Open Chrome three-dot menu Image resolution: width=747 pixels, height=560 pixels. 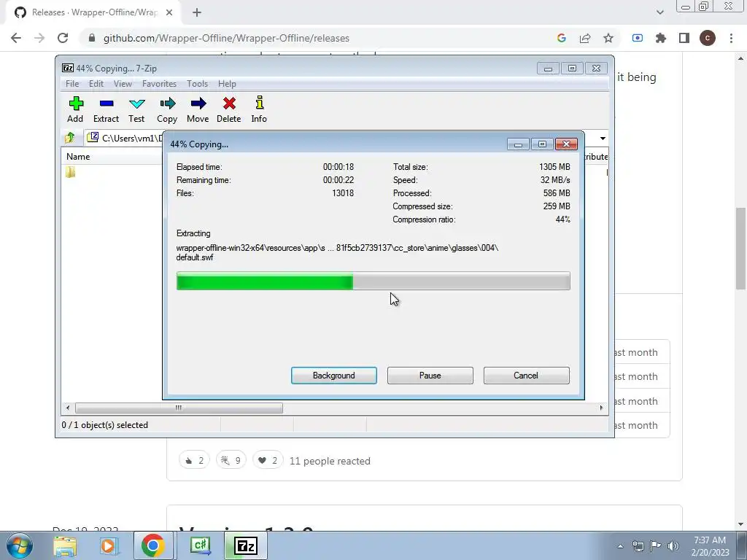click(731, 38)
